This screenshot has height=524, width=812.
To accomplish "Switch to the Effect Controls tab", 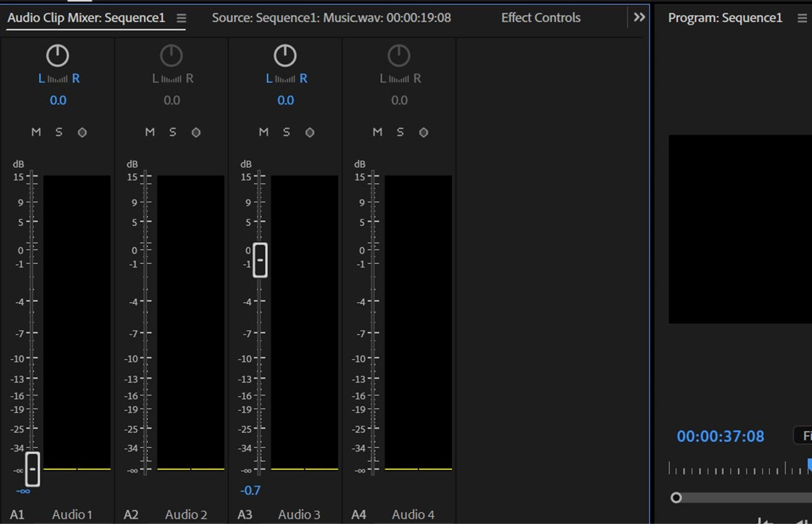I will click(x=540, y=17).
